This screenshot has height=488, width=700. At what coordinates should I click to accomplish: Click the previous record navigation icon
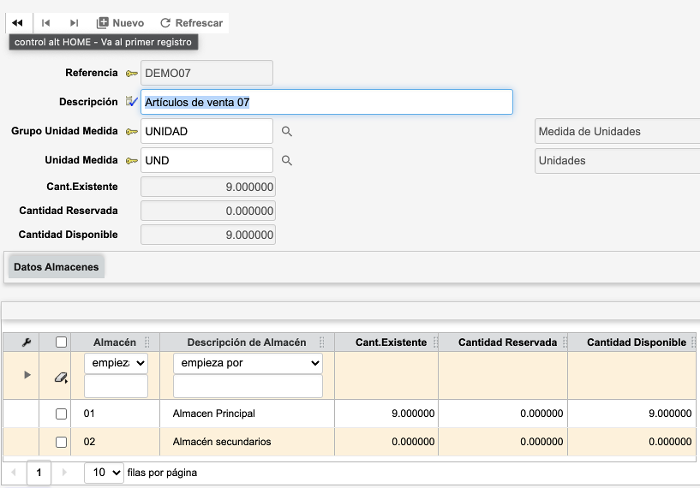pyautogui.click(x=47, y=22)
